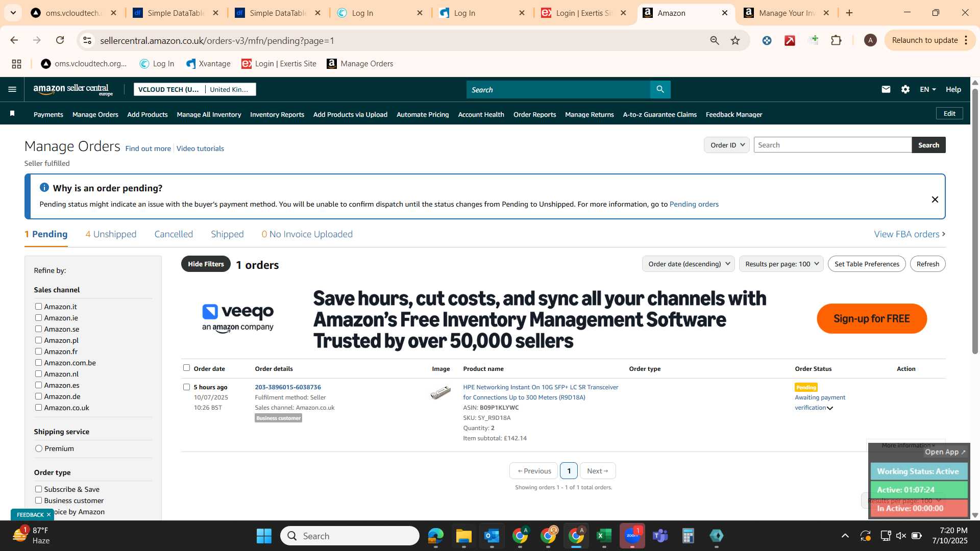Open the settings gear icon
This screenshot has width=980, height=551.
(x=905, y=89)
